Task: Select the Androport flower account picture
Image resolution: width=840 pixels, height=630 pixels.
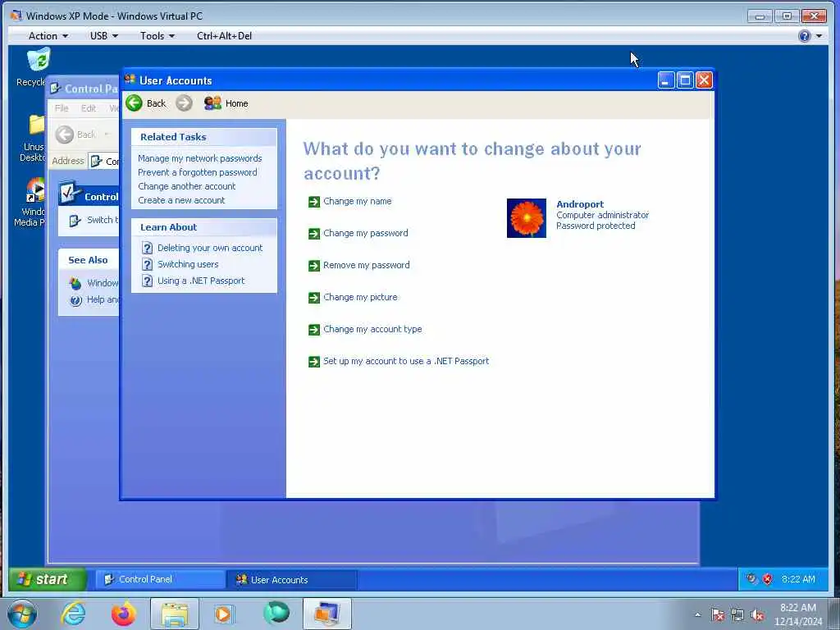Action: (x=526, y=218)
